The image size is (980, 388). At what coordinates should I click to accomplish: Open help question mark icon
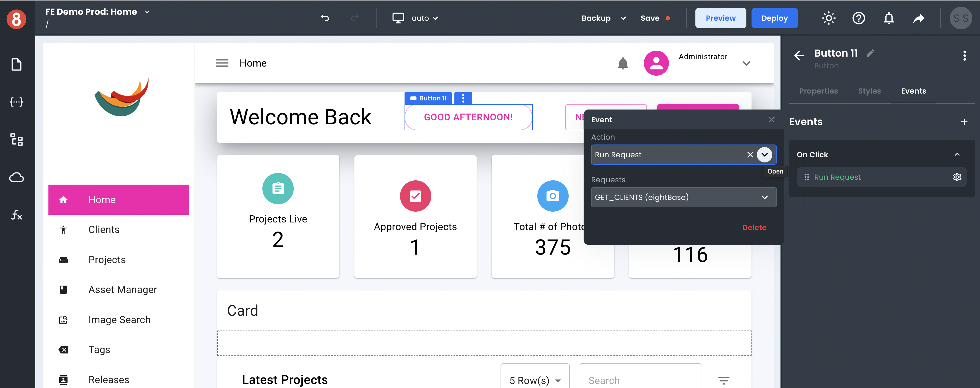click(858, 18)
